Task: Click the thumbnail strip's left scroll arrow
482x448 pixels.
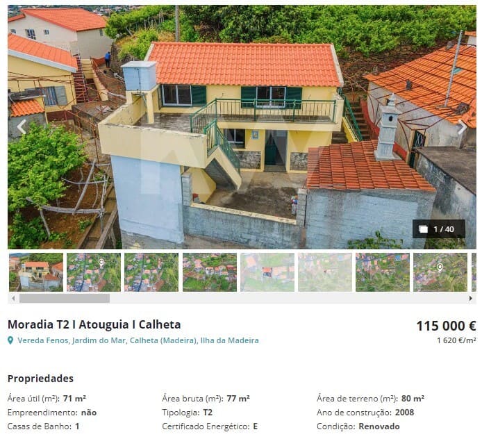Action: [x=13, y=298]
